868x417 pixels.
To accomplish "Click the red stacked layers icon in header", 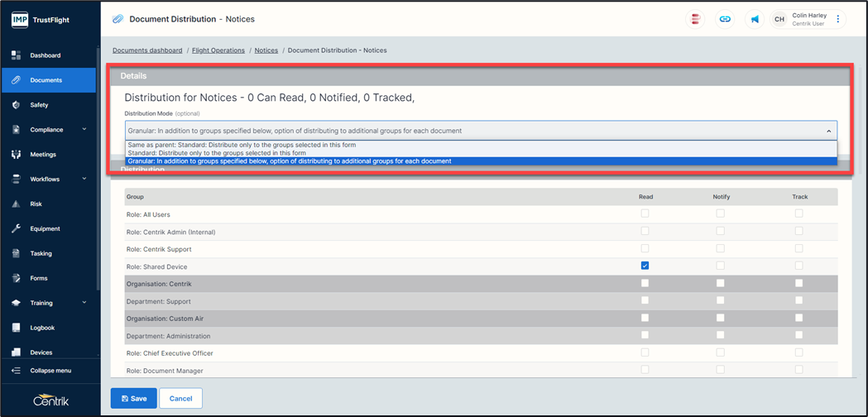I will pos(695,19).
